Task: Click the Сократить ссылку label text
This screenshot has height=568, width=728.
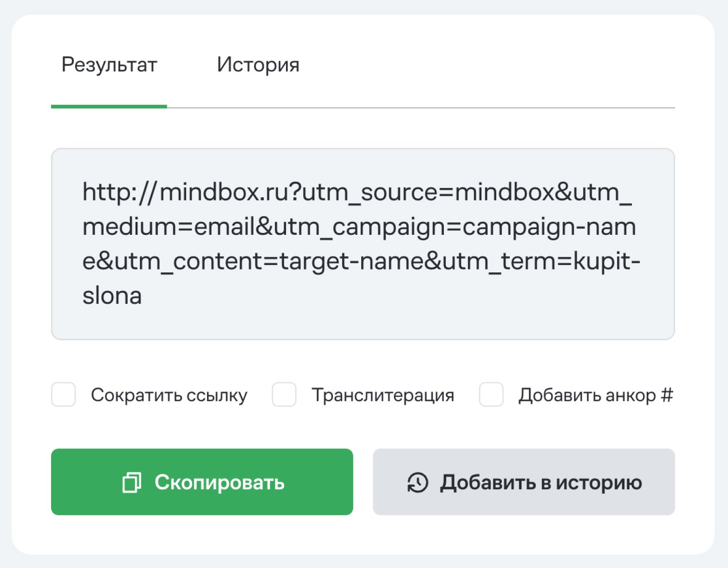Action: [169, 395]
